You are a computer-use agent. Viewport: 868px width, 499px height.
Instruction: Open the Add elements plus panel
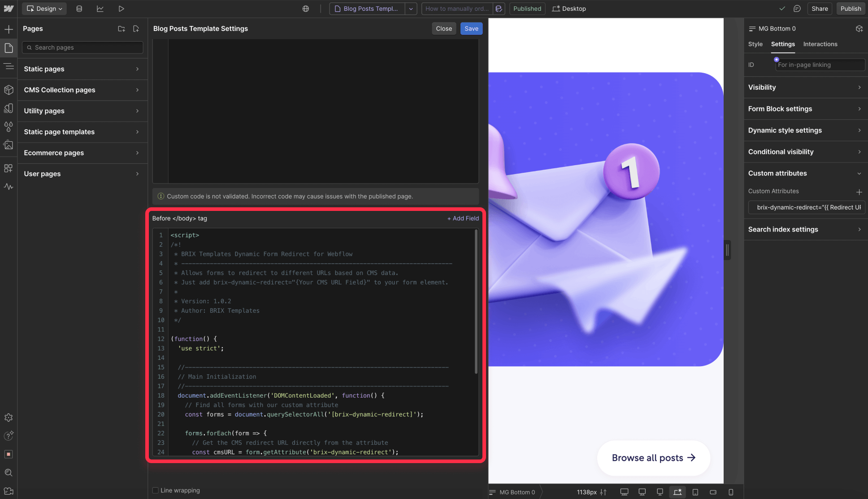(x=9, y=30)
